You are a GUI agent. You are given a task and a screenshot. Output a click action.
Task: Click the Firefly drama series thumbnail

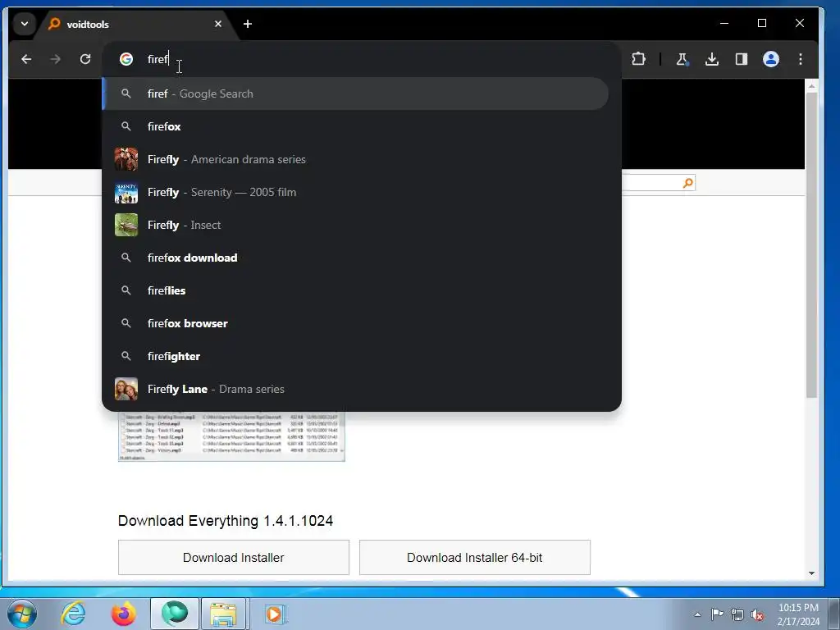pyautogui.click(x=126, y=159)
